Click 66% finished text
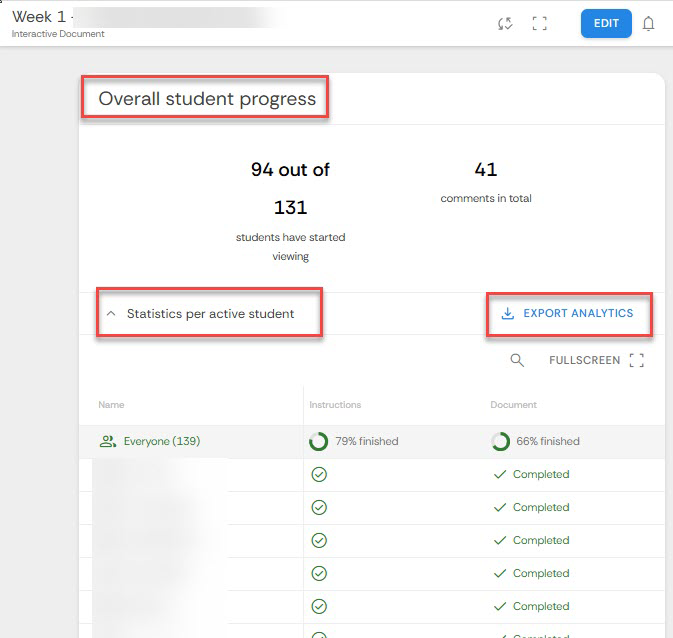This screenshot has width=673, height=638. (x=548, y=441)
